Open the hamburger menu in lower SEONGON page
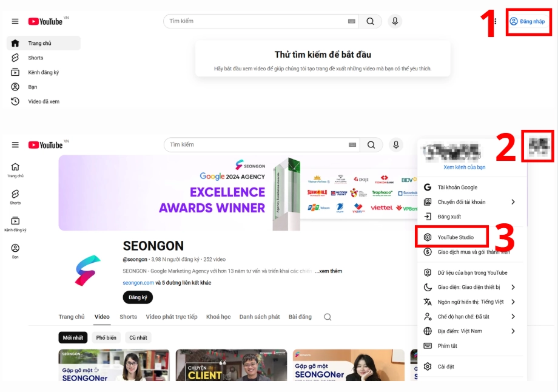The image size is (558, 392). [15, 145]
